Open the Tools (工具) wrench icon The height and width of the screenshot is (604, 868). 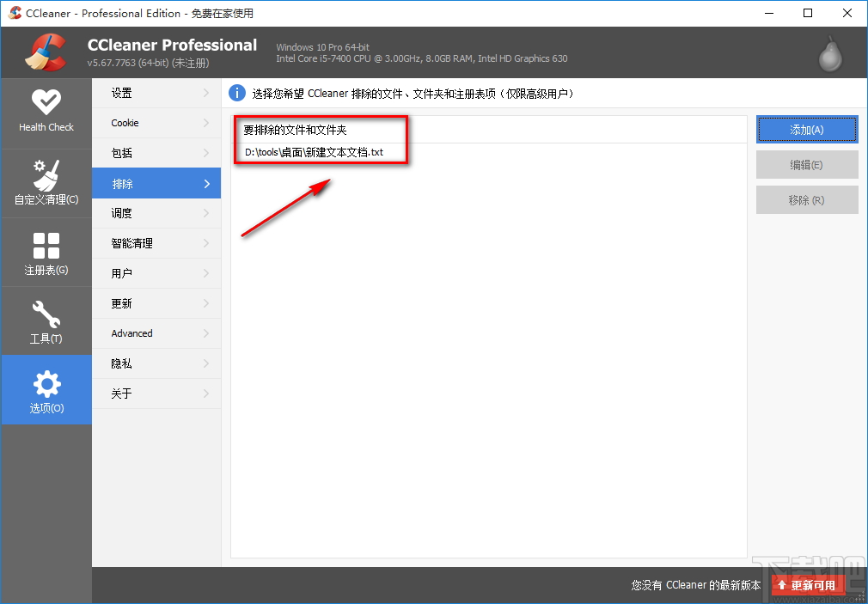click(46, 321)
